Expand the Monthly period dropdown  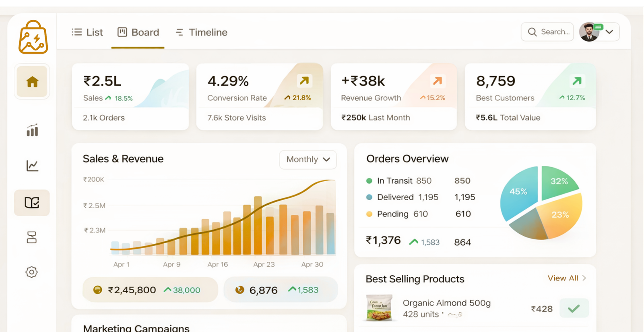click(308, 160)
